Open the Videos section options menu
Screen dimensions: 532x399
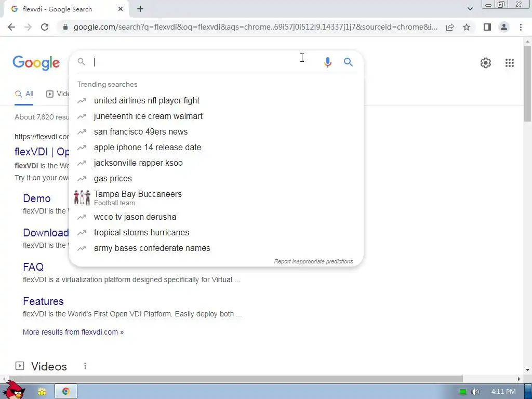point(85,366)
